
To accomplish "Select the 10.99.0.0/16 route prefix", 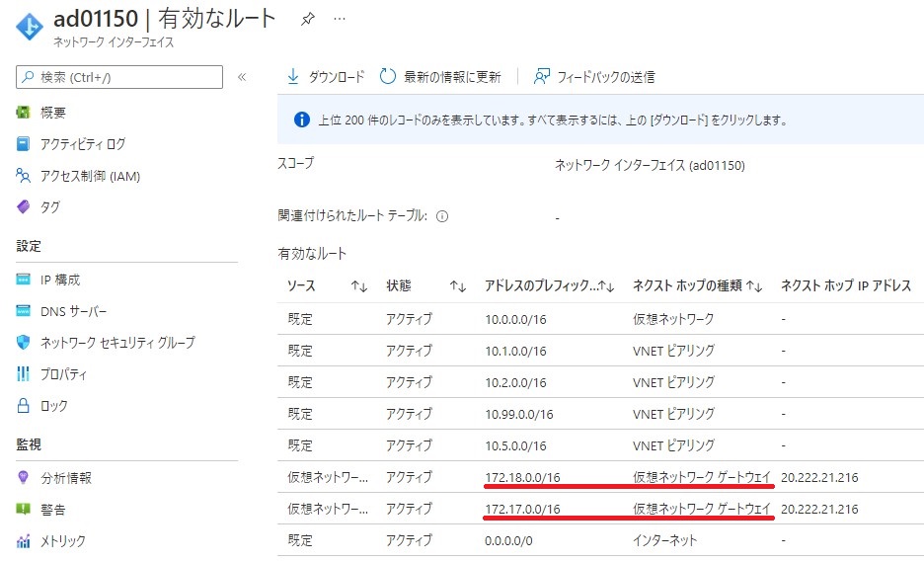I will (x=519, y=415).
